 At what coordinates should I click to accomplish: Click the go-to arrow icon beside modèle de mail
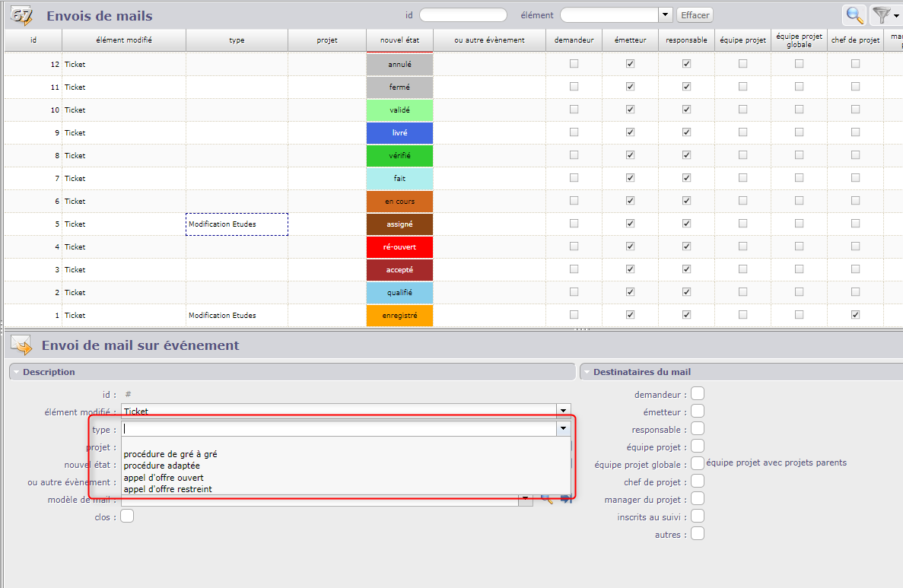click(x=566, y=499)
